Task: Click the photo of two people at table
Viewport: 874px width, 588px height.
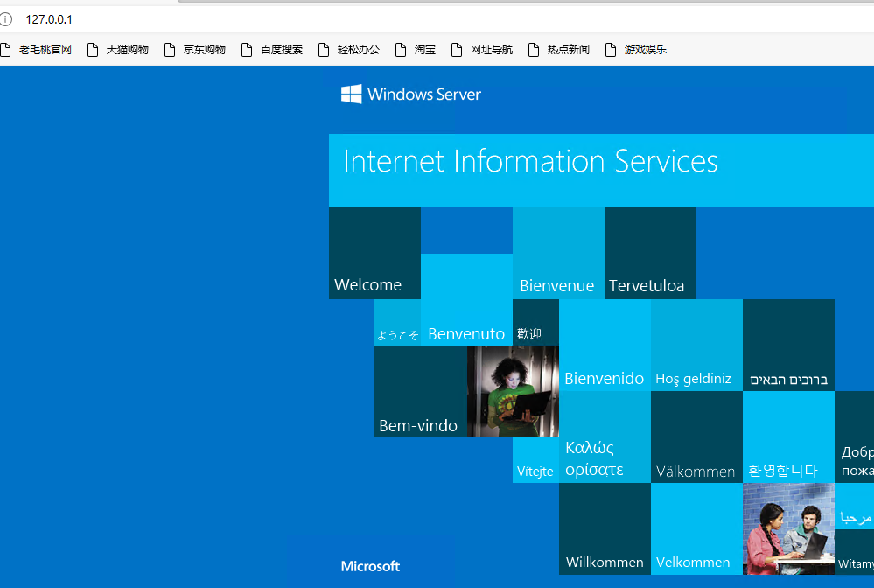Action: pyautogui.click(x=789, y=528)
